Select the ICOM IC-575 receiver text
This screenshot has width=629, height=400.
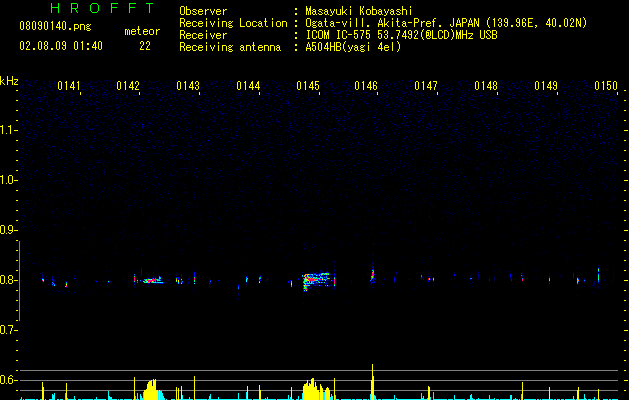(401, 35)
